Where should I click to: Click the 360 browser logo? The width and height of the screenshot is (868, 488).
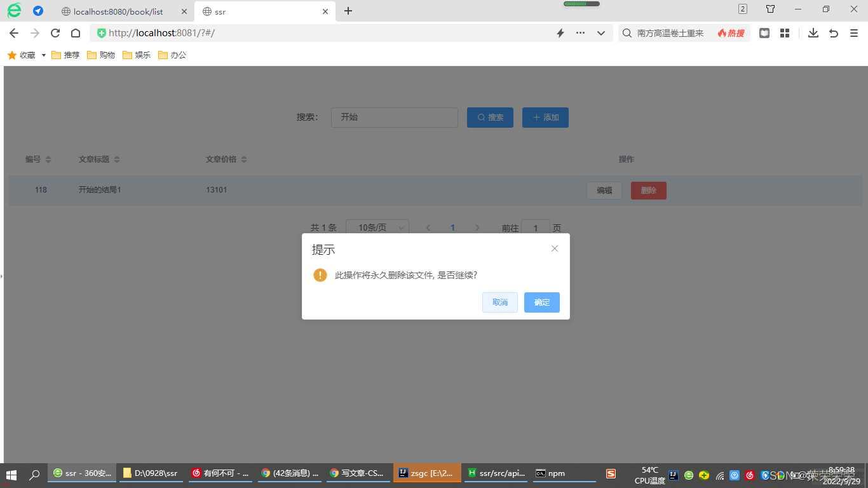point(14,10)
